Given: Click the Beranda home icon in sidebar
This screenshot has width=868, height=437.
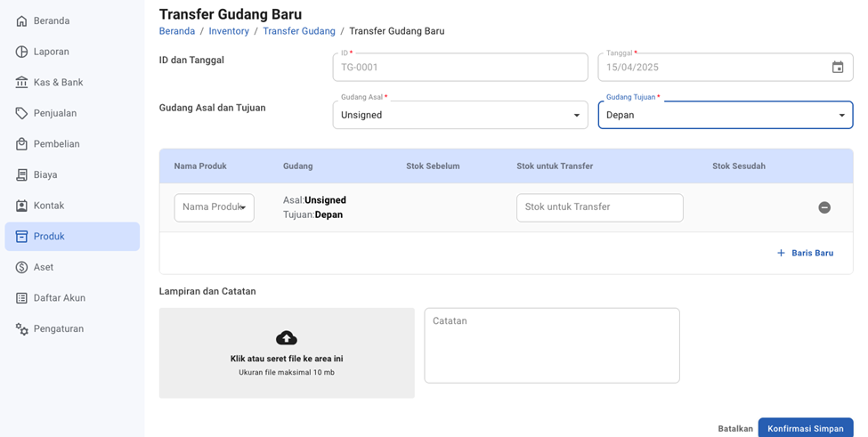Looking at the screenshot, I should [21, 20].
